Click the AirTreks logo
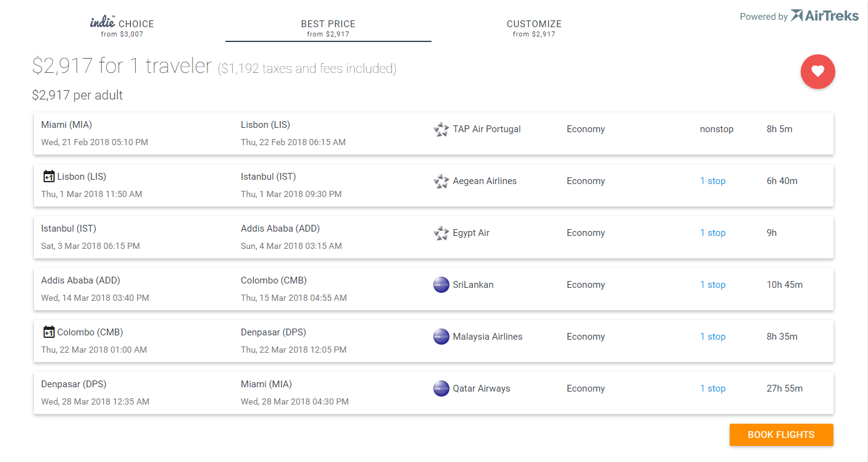868x462 pixels. point(824,16)
